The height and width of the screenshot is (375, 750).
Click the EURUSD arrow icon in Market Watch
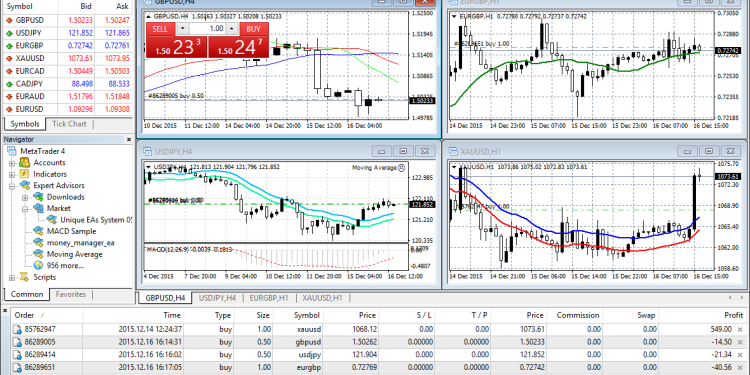[x=9, y=109]
